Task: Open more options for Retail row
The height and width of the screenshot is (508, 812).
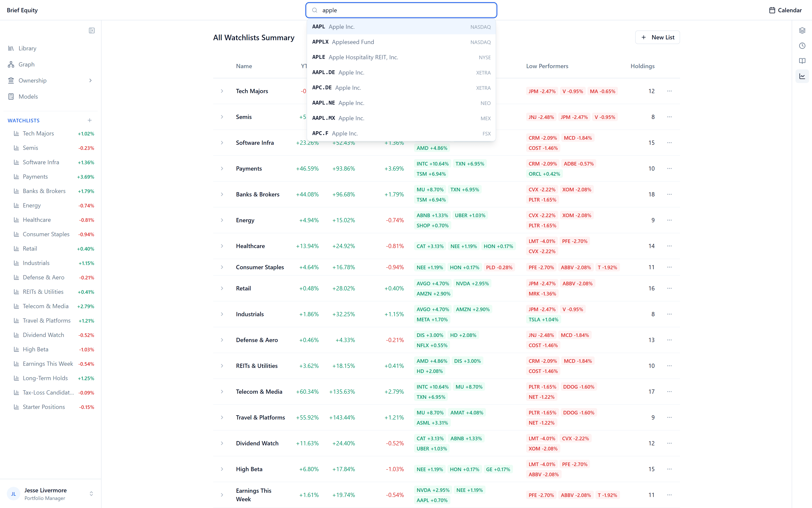Action: point(669,289)
